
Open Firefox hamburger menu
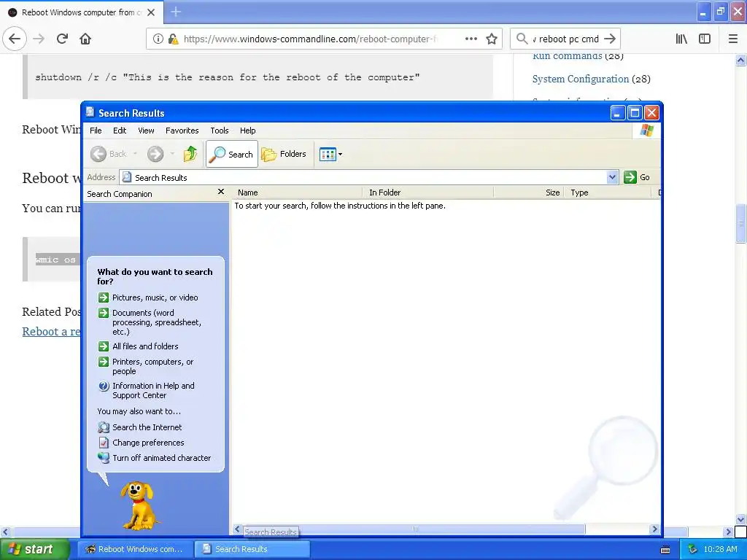tap(733, 39)
